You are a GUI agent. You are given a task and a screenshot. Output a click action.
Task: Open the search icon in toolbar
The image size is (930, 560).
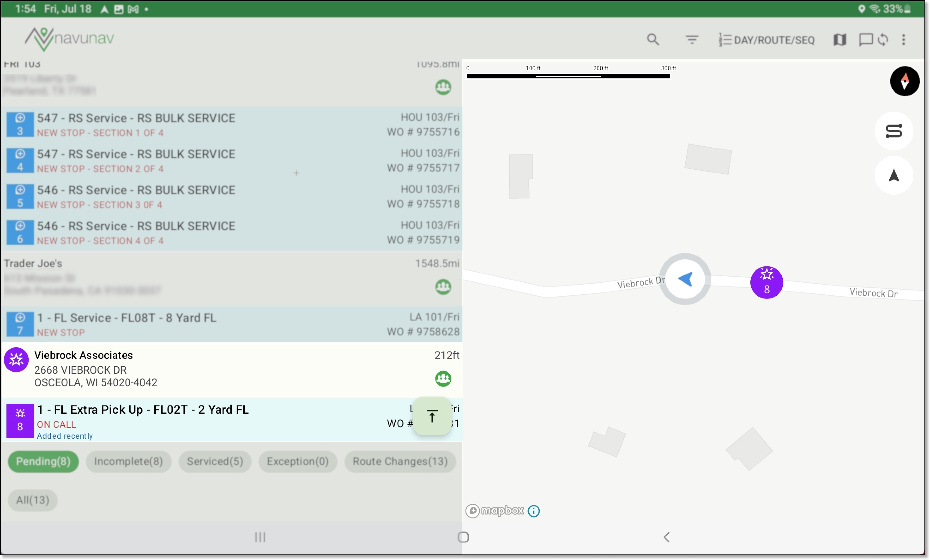(652, 40)
